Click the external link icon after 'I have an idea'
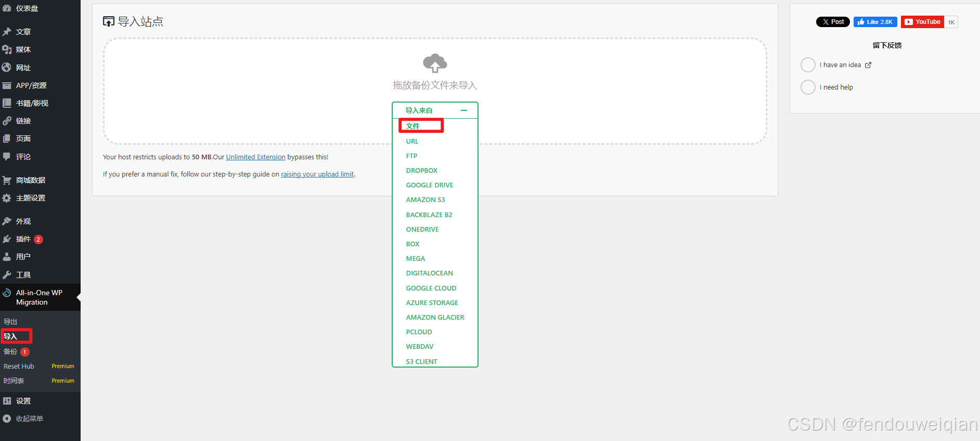The height and width of the screenshot is (441, 980). click(868, 65)
